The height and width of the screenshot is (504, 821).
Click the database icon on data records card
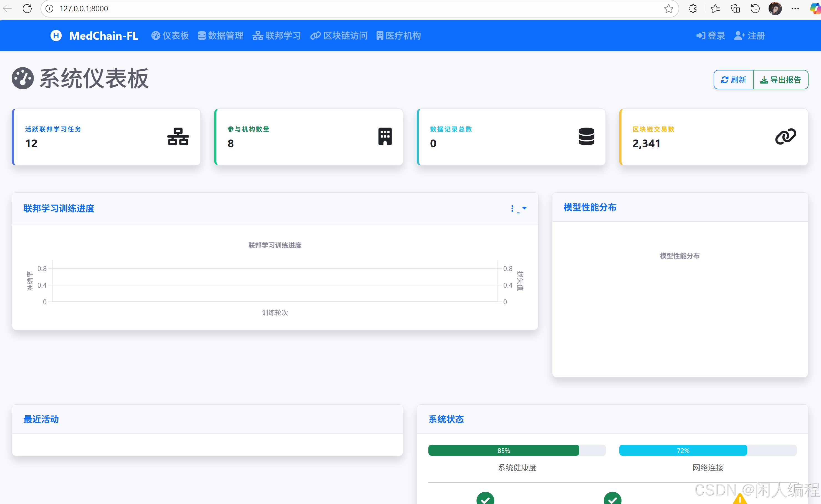click(586, 137)
